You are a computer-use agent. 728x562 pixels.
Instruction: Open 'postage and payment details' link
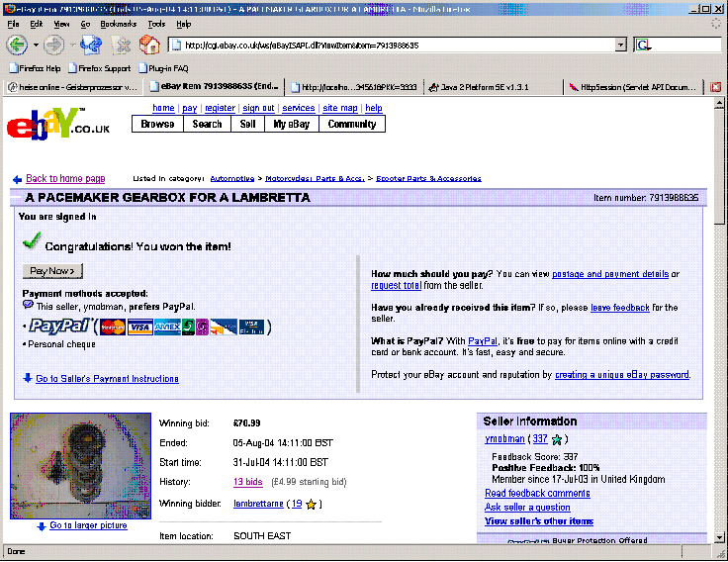(x=610, y=274)
